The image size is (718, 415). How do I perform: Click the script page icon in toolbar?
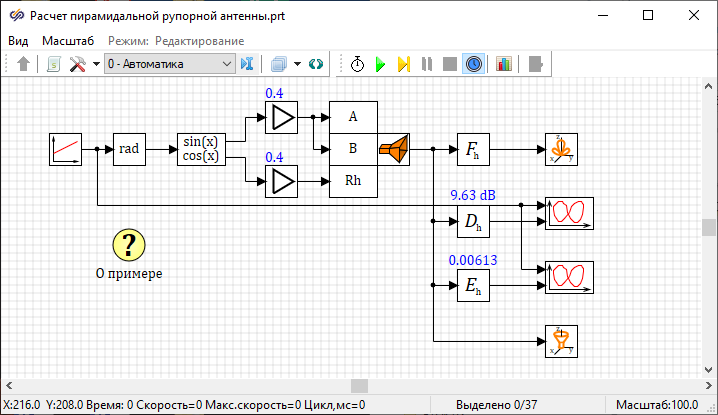[x=53, y=64]
